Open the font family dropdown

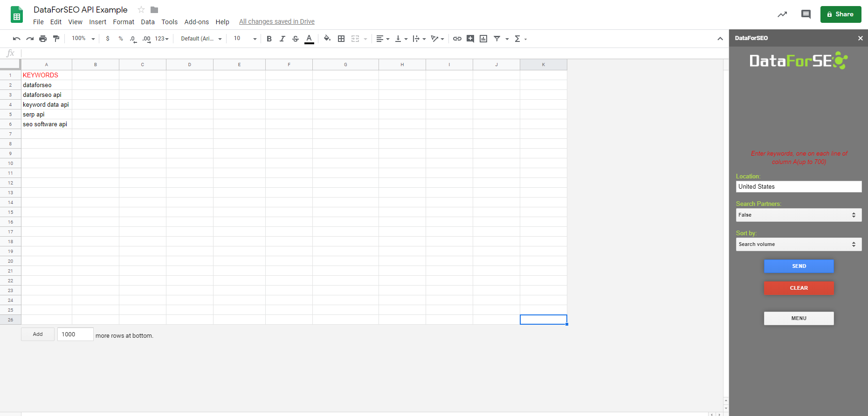pos(201,39)
